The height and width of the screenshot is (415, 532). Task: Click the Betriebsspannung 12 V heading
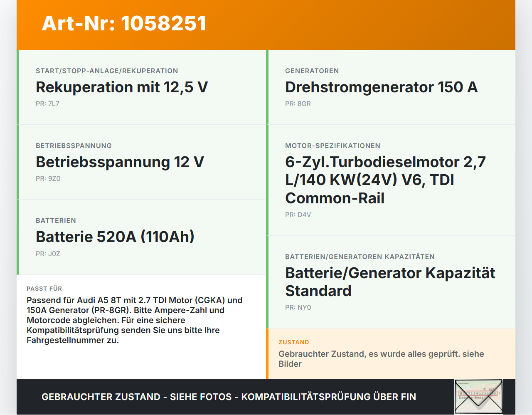click(x=120, y=162)
